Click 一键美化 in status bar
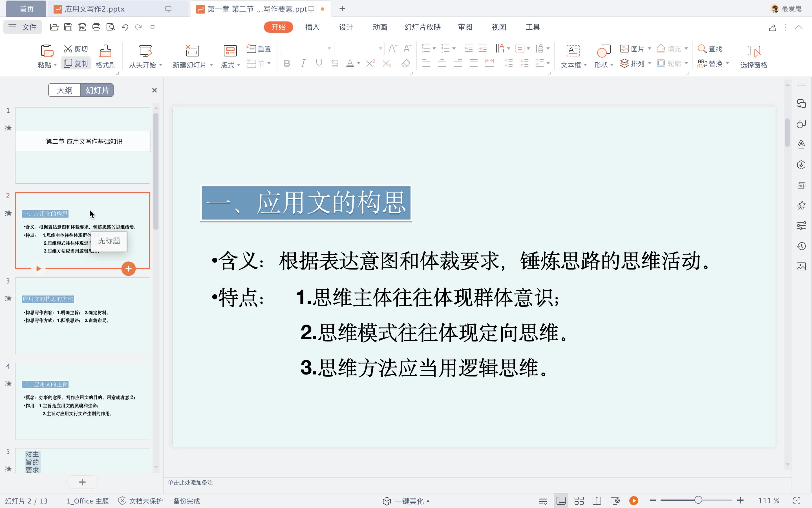This screenshot has height=508, width=812. click(x=406, y=501)
